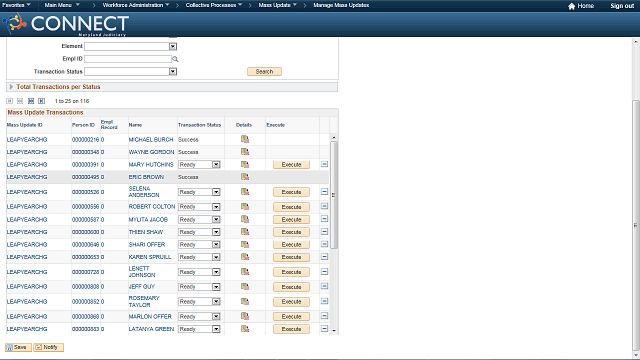The height and width of the screenshot is (360, 640).
Task: Click the Empl ID lookup magnifier icon
Action: click(x=175, y=59)
